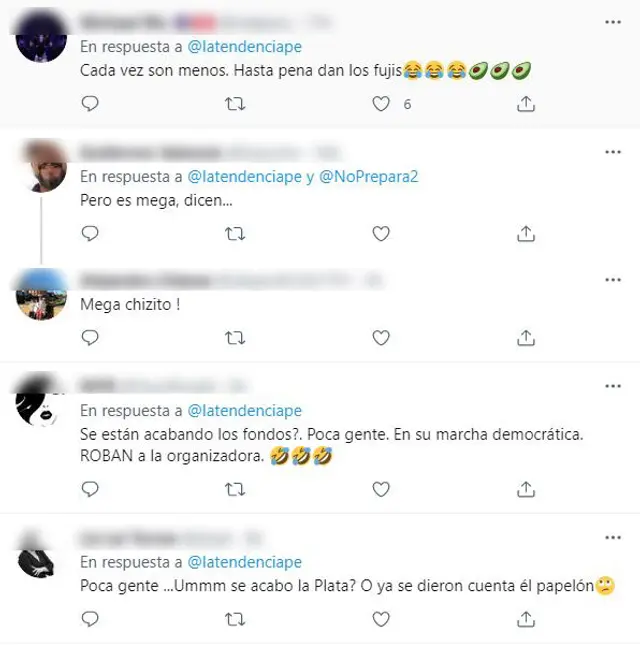Retweet the 'Cada vez son menos' reply
This screenshot has height=646, width=640.
[x=235, y=104]
